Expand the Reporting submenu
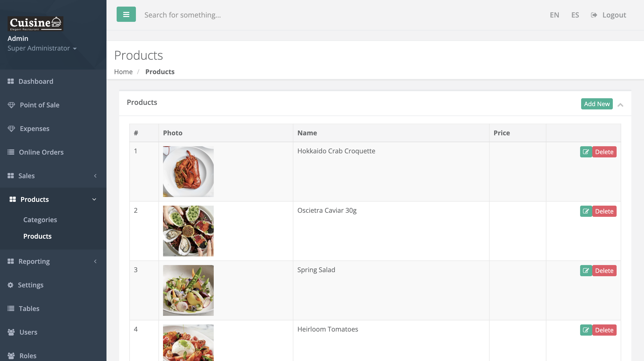This screenshot has height=361, width=644. click(95, 261)
